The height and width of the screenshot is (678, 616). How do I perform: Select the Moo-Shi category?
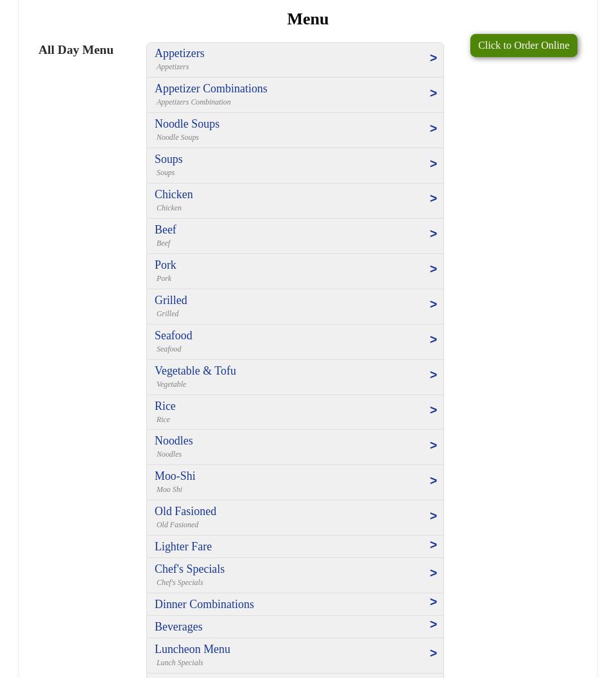pyautogui.click(x=175, y=476)
